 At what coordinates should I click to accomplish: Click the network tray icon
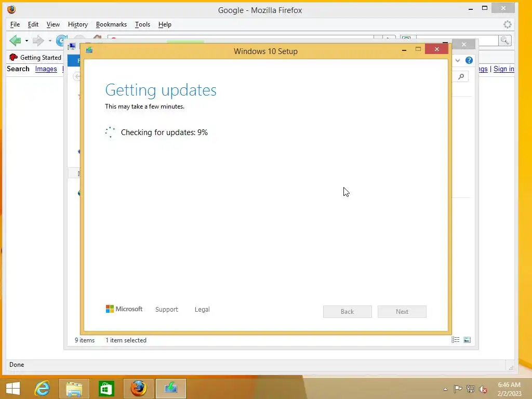471,389
